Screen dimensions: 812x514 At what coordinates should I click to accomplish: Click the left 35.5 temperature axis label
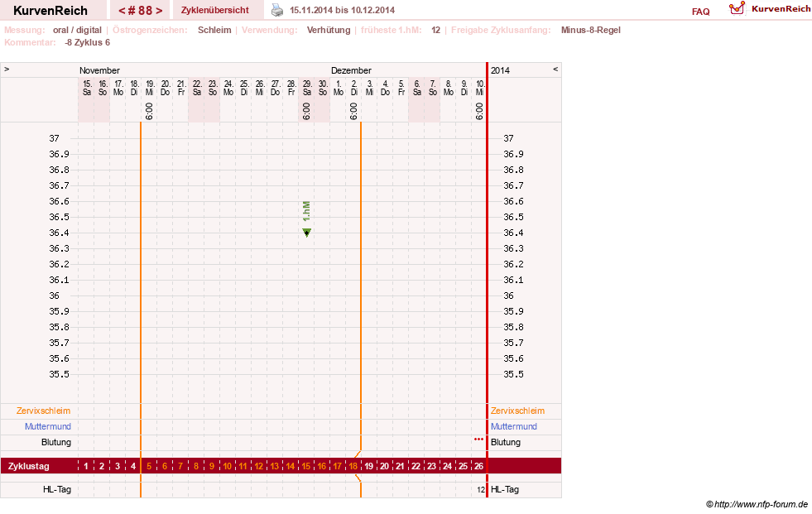click(x=59, y=374)
